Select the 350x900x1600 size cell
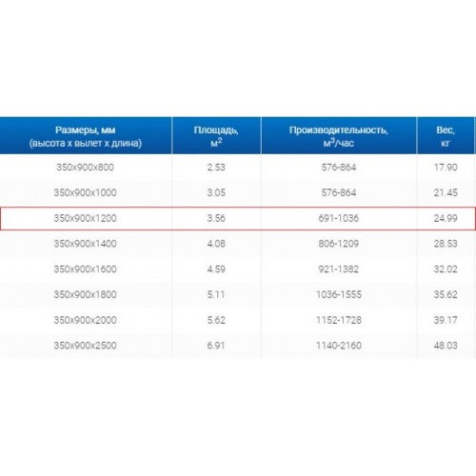Screen dimensions: 476x476 coord(85,269)
